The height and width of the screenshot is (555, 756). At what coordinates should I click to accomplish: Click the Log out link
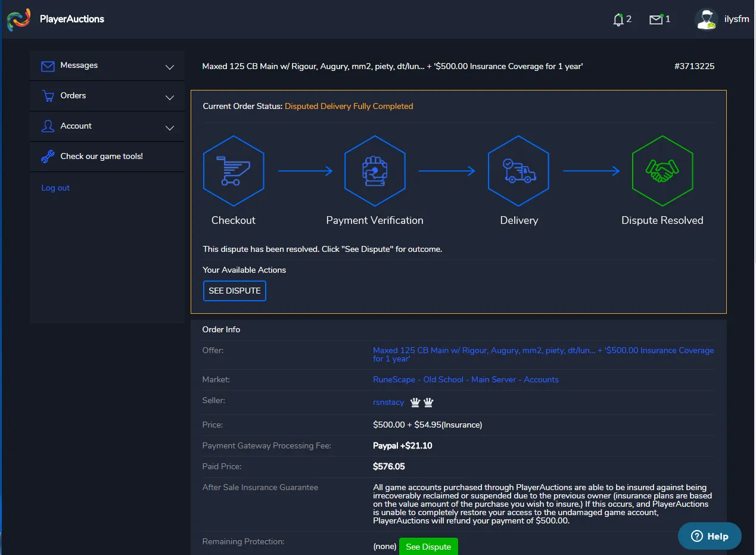tap(55, 188)
